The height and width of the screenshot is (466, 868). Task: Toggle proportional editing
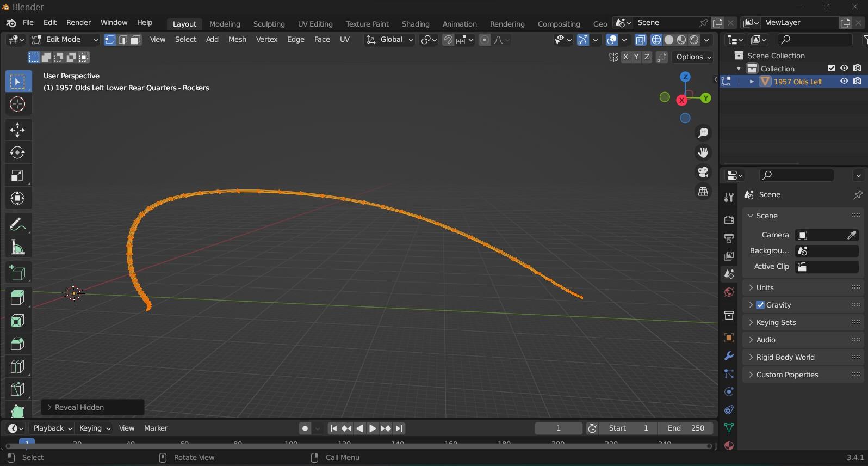(x=484, y=40)
